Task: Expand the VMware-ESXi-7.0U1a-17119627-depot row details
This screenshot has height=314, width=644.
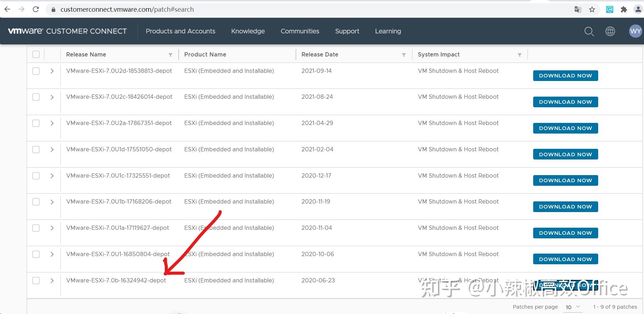Action: click(x=52, y=228)
